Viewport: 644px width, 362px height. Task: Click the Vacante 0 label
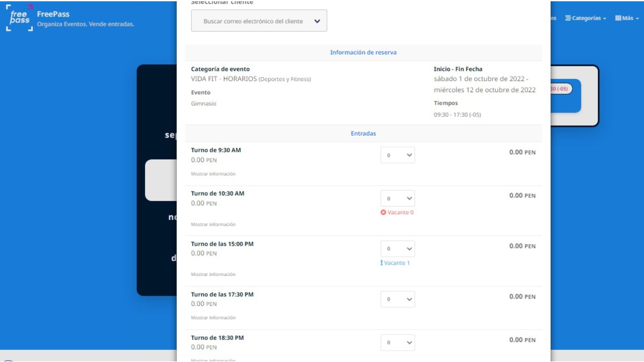pyautogui.click(x=400, y=212)
